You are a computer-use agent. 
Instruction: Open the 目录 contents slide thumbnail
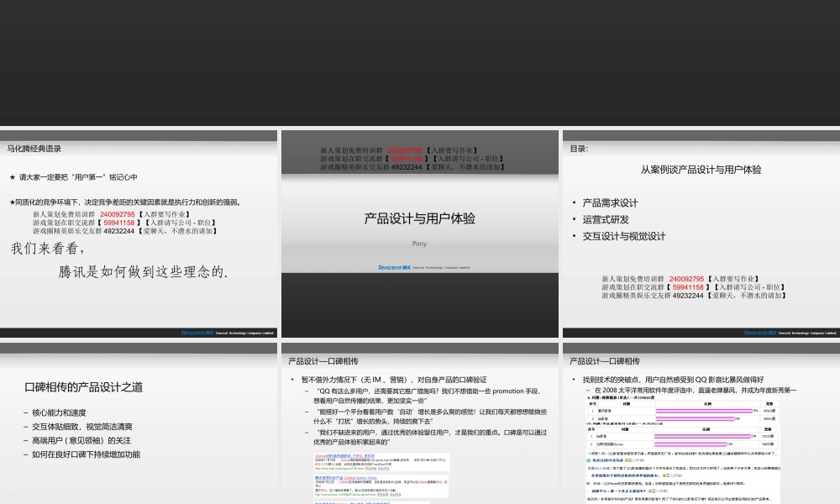pos(701,234)
